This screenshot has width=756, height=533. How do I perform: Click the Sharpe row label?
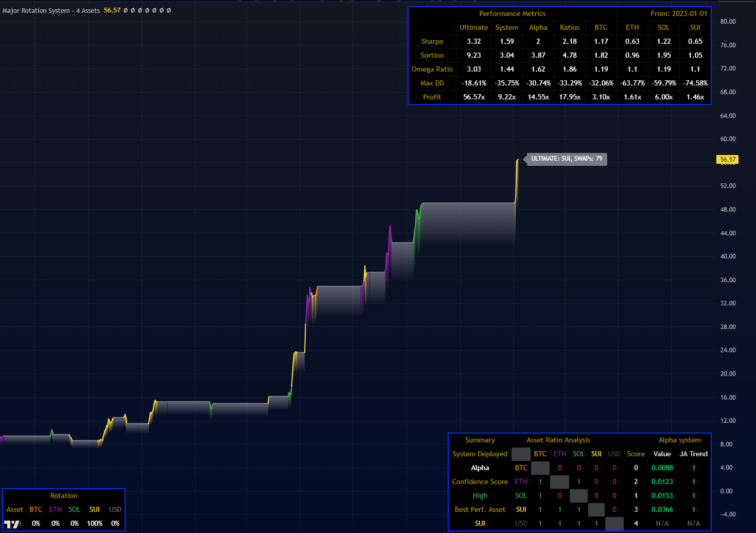tap(432, 41)
